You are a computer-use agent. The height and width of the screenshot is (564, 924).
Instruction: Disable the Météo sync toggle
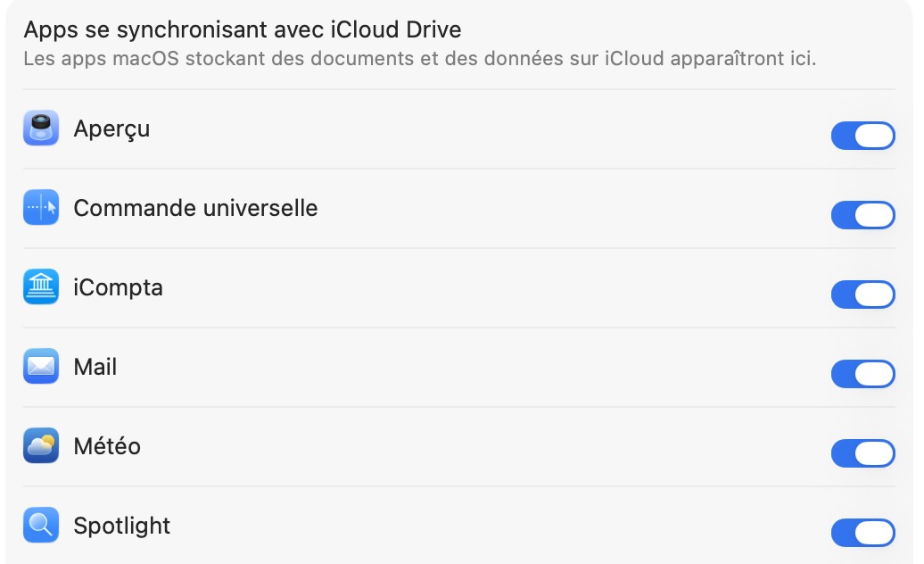(862, 453)
